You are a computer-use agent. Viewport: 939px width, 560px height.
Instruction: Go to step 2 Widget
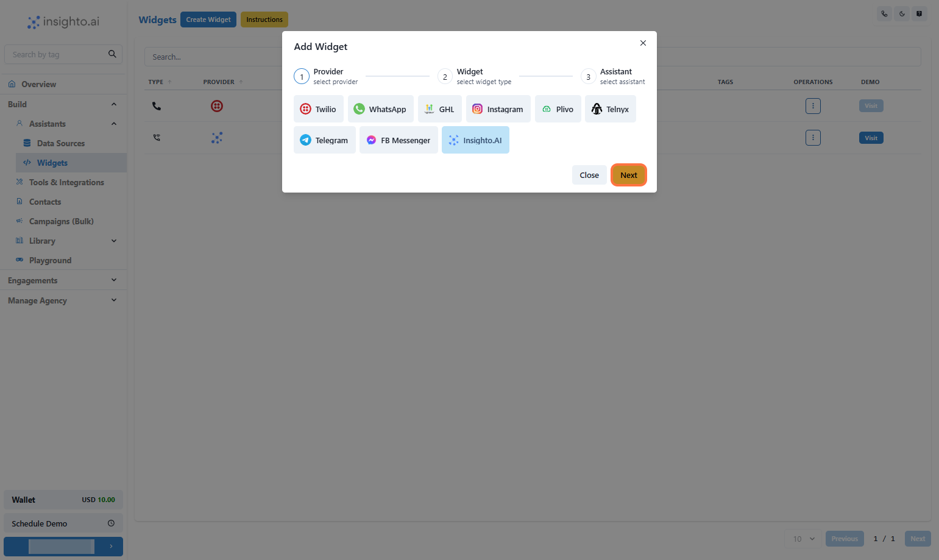[475, 76]
